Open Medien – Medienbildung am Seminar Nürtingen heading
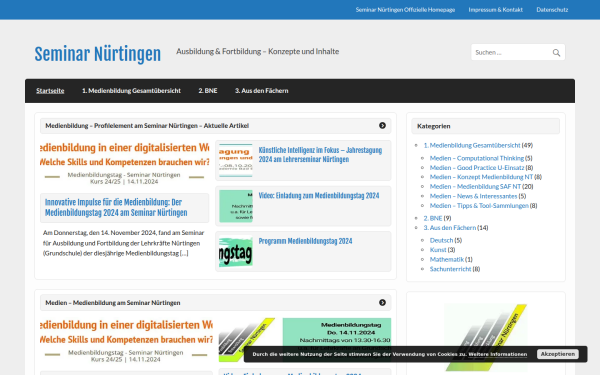Viewport: 600px width, 375px height. tap(113, 303)
